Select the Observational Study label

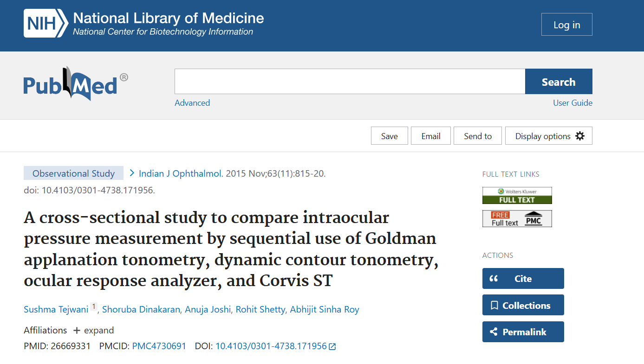pos(73,172)
